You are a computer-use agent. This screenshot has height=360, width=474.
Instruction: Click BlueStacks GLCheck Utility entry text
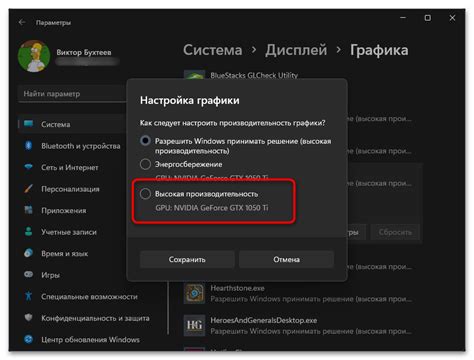pos(254,75)
